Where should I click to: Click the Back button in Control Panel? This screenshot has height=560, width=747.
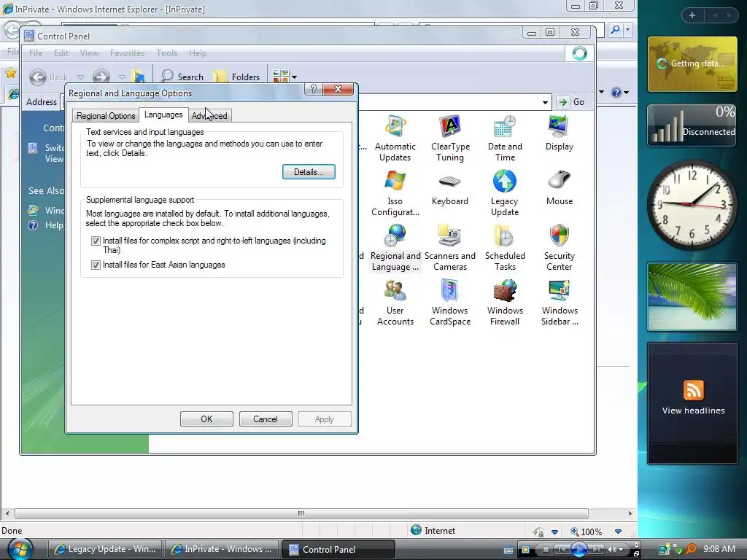(x=49, y=77)
